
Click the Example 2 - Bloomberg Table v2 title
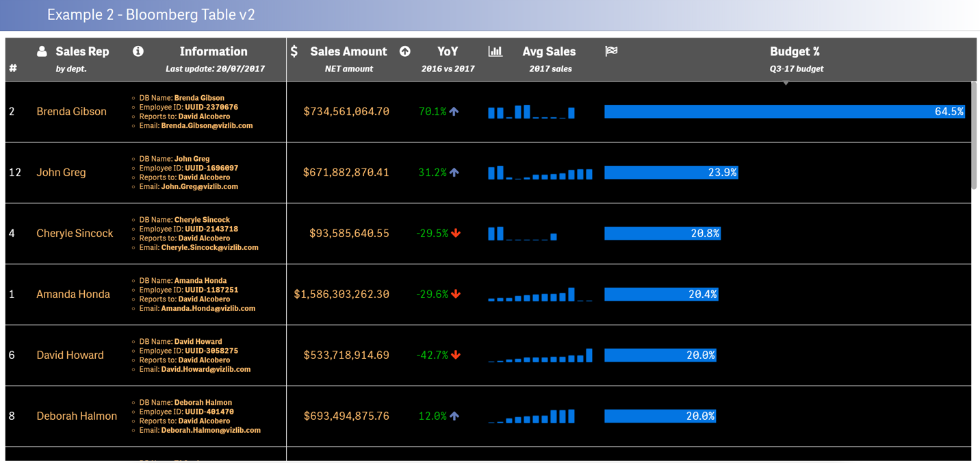pyautogui.click(x=151, y=15)
